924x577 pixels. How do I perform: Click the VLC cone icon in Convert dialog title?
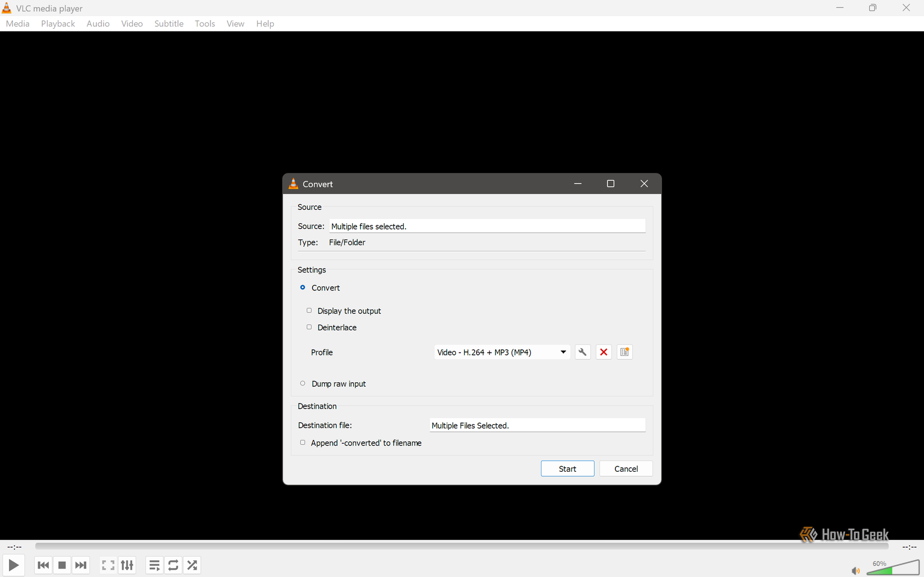293,184
